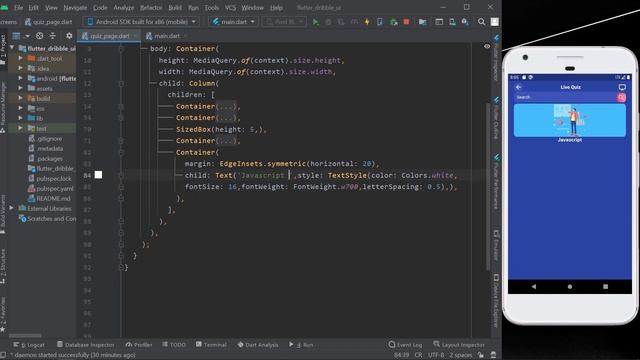Open the Layout Inspector panel
Viewport: 640px width, 360px height.
459,345
